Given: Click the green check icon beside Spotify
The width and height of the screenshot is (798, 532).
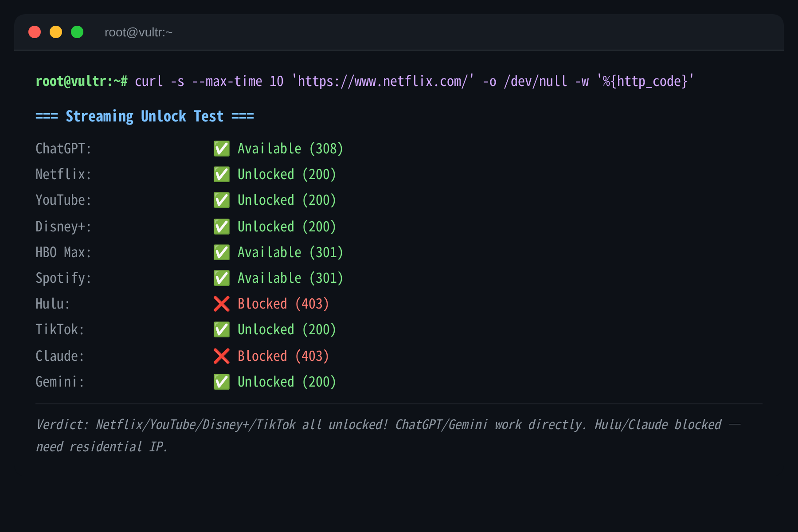Looking at the screenshot, I should (x=222, y=278).
